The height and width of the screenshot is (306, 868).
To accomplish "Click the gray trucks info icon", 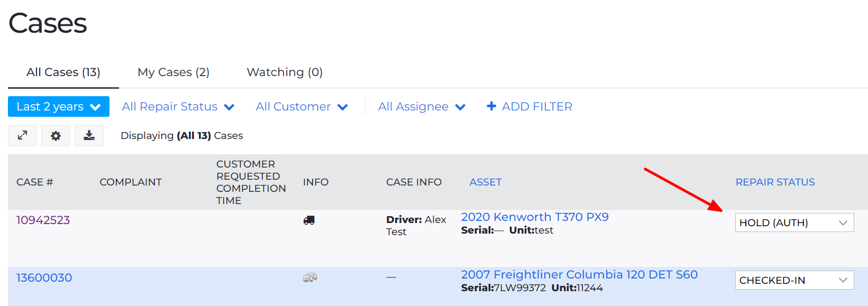I will pyautogui.click(x=310, y=277).
